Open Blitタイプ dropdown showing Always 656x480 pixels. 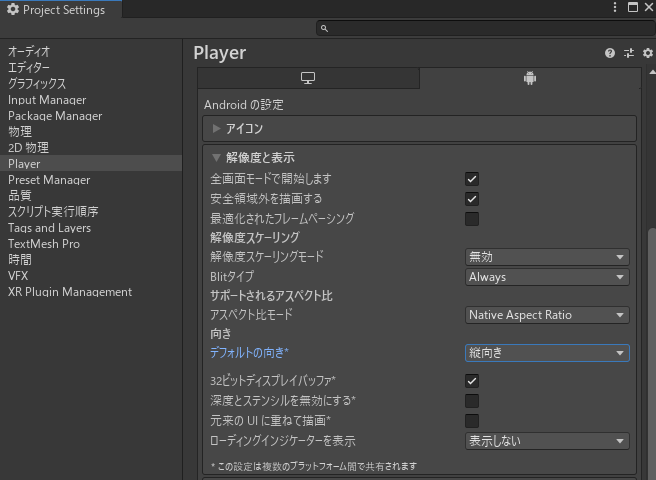point(547,277)
